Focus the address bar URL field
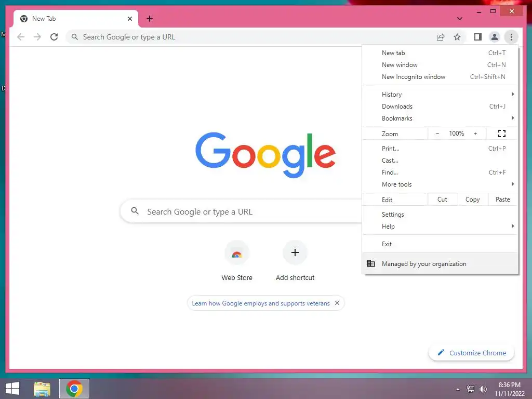 (x=251, y=37)
